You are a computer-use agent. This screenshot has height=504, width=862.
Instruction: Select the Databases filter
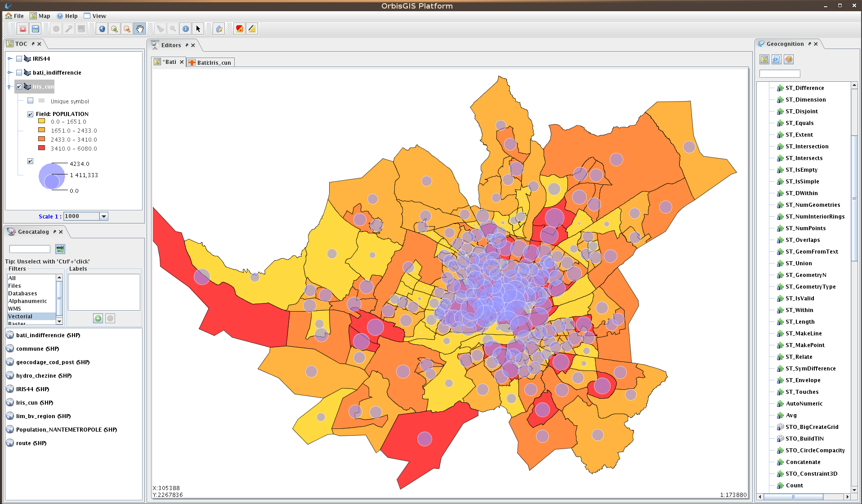click(22, 293)
